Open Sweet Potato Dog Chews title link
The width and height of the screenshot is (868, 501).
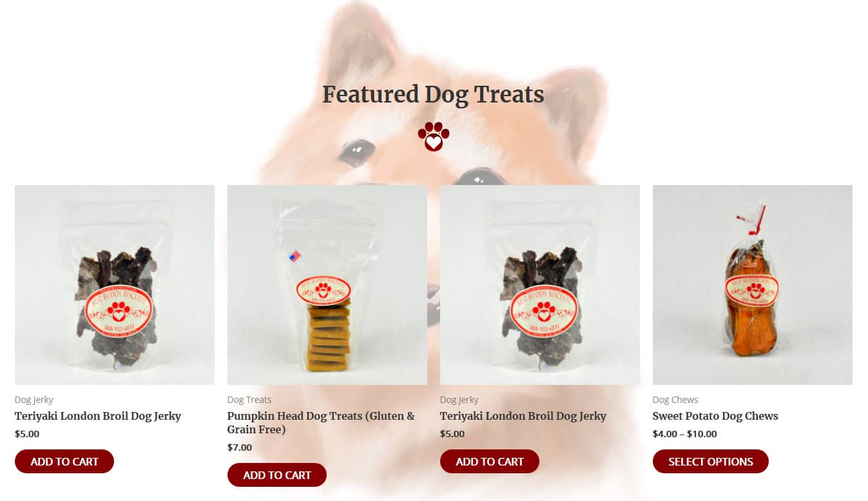coord(715,416)
